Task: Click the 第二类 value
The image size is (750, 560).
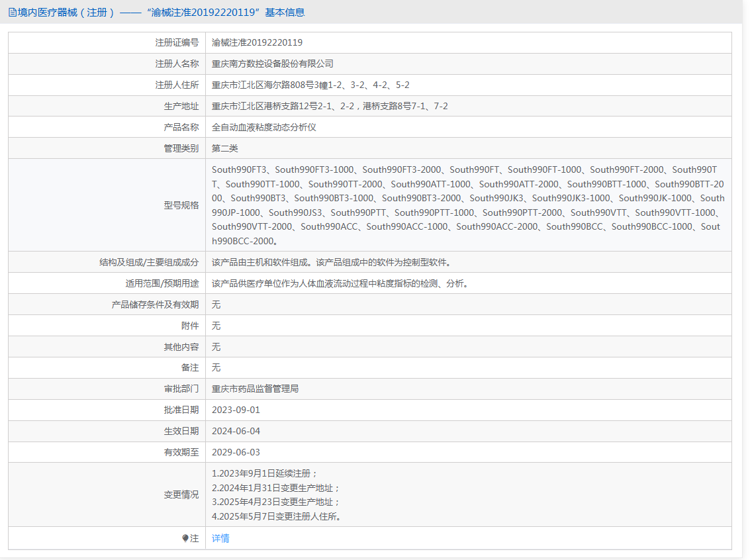Action: 225,148
